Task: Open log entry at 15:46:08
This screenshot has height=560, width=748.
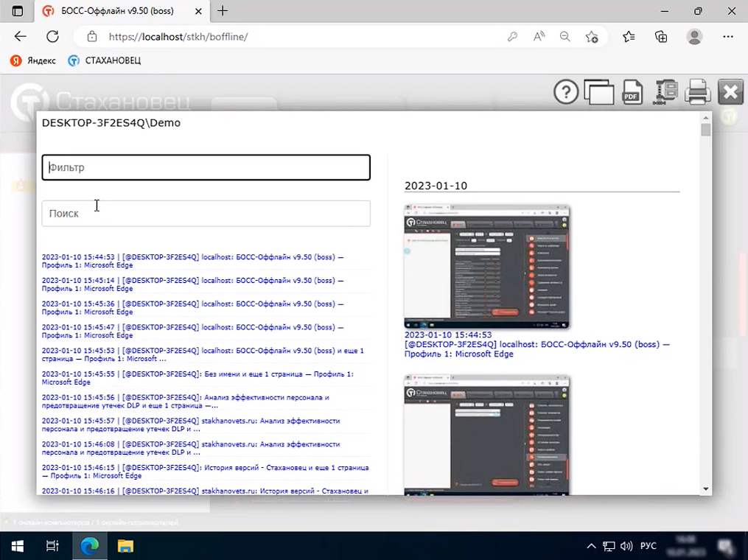Action: [x=191, y=448]
